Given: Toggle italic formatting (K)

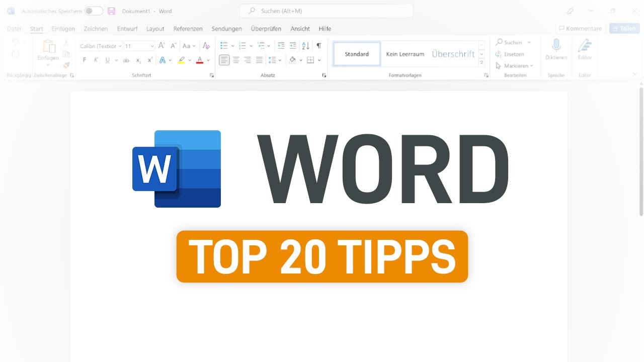Looking at the screenshot, I should 96,60.
